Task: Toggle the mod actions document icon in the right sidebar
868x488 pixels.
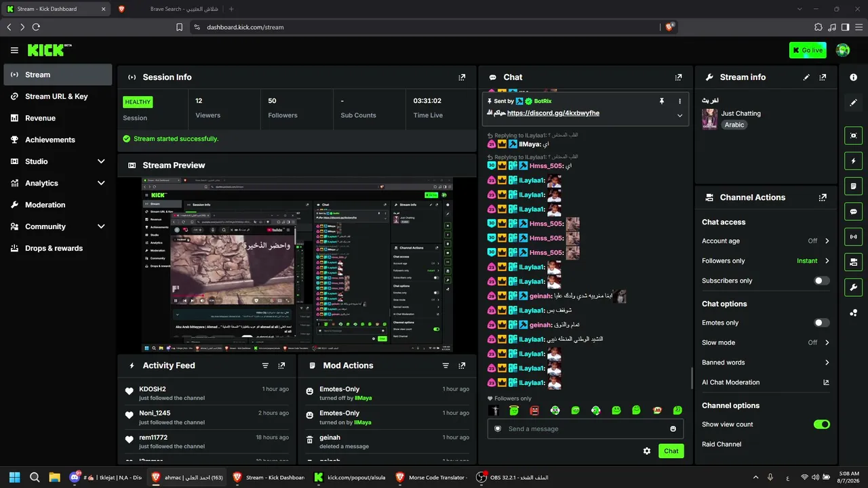Action: tap(853, 186)
